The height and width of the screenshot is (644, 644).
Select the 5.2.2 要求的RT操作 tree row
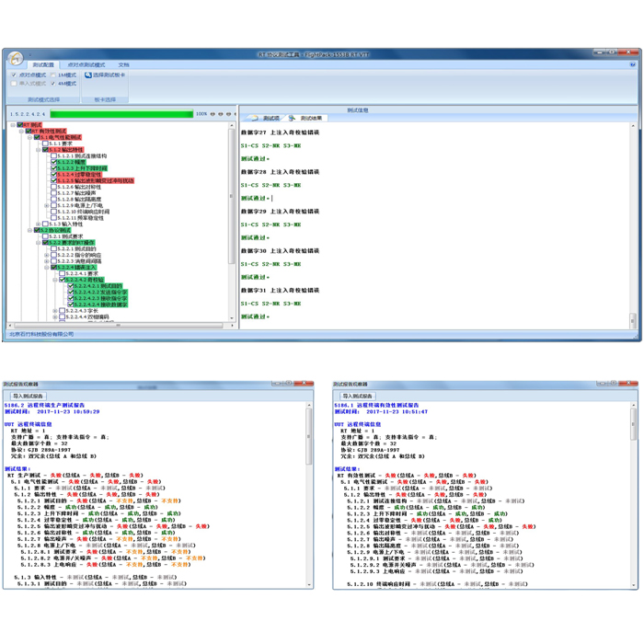pos(72,243)
